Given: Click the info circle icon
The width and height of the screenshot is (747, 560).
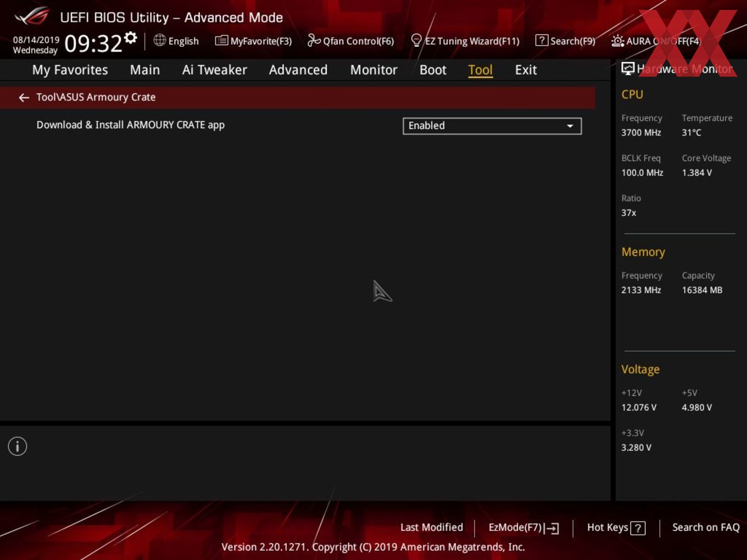Looking at the screenshot, I should click(18, 446).
